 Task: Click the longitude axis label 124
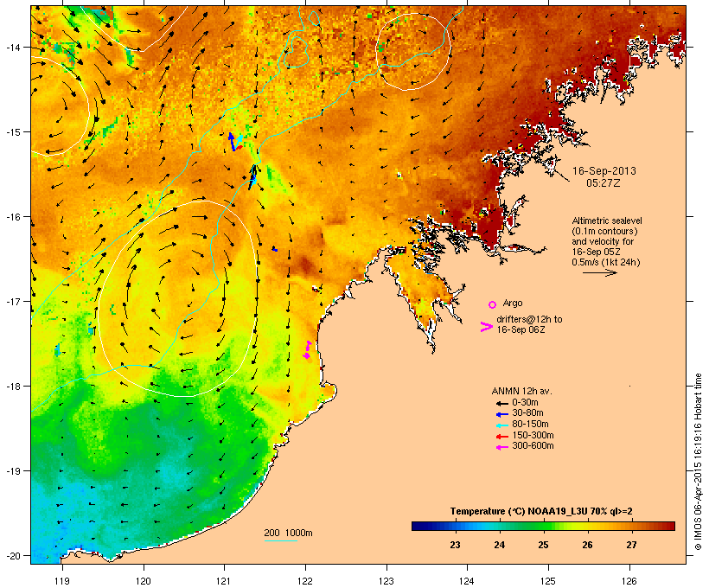(x=467, y=581)
